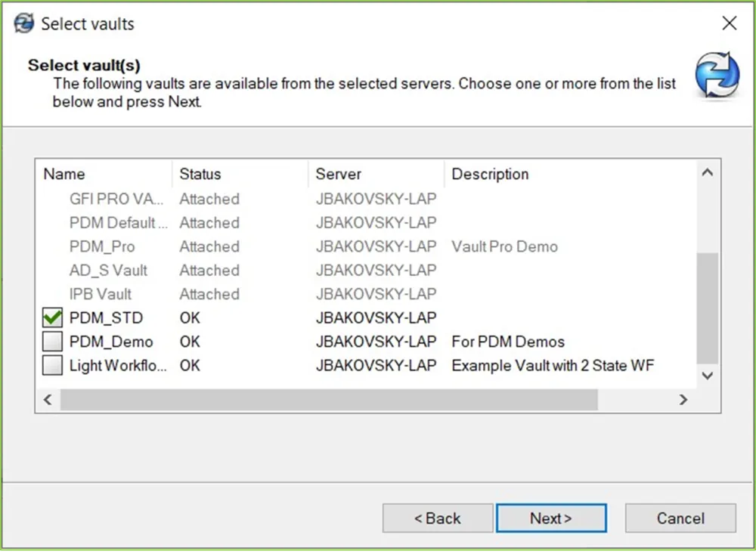Uncheck the PDM_STD vault checkbox
This screenshot has width=756, height=554.
tap(53, 318)
